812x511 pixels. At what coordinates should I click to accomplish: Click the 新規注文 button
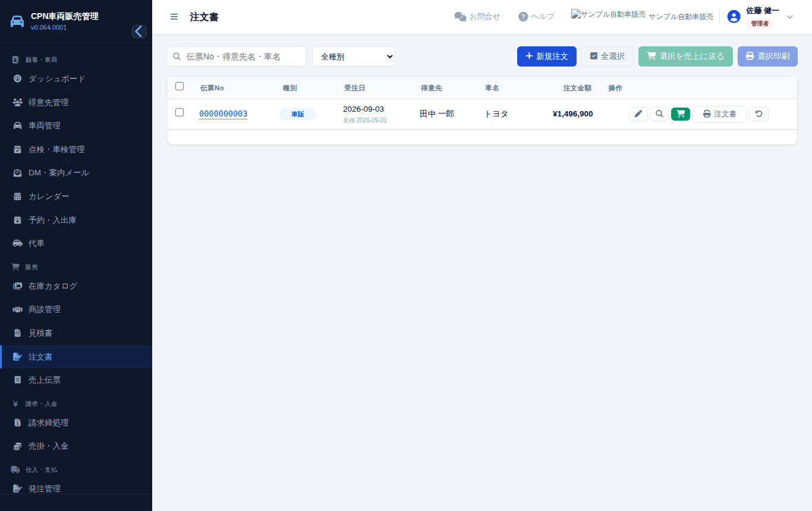[x=547, y=56]
